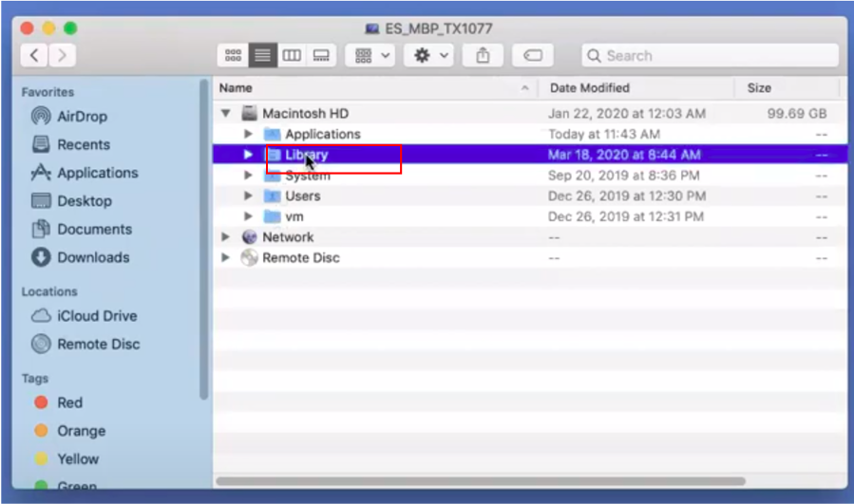Click into the Search field
The width and height of the screenshot is (854, 504).
[710, 55]
